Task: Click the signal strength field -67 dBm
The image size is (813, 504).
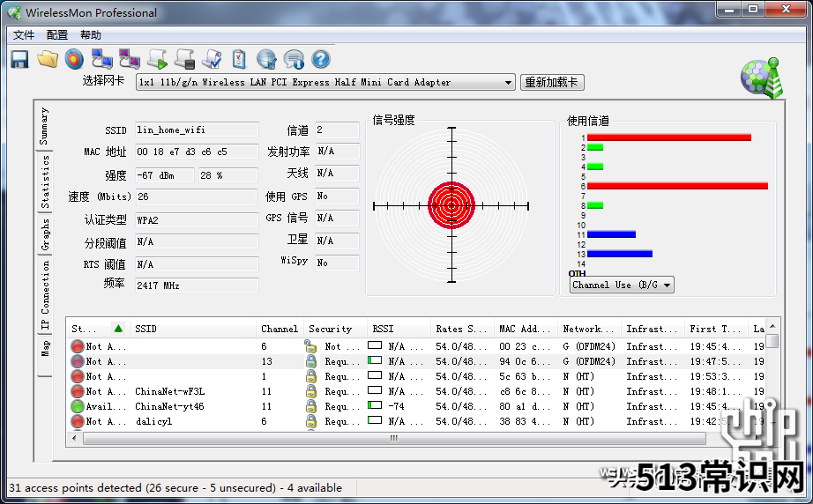Action: (165, 175)
